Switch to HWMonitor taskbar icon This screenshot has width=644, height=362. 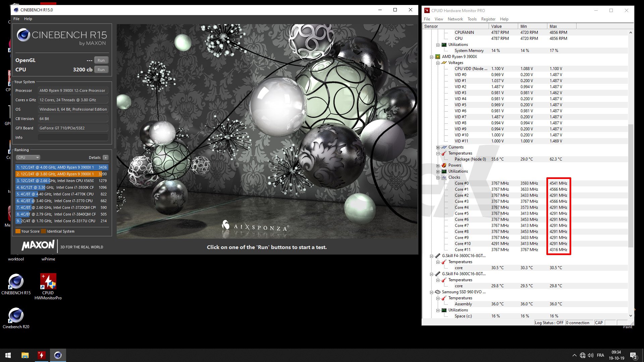point(41,355)
